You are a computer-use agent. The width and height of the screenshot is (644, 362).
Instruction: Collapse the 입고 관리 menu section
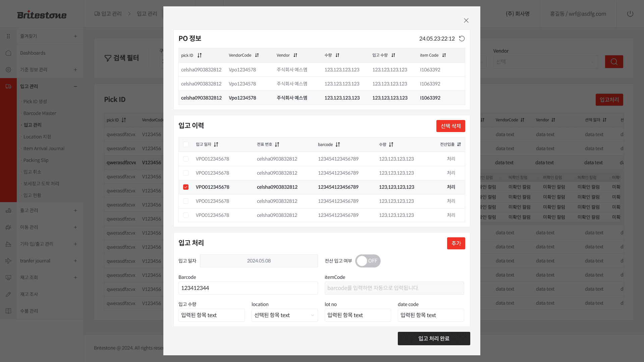(75, 86)
